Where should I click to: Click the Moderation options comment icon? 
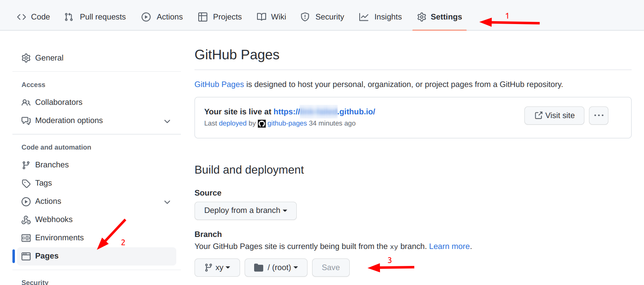[26, 121]
